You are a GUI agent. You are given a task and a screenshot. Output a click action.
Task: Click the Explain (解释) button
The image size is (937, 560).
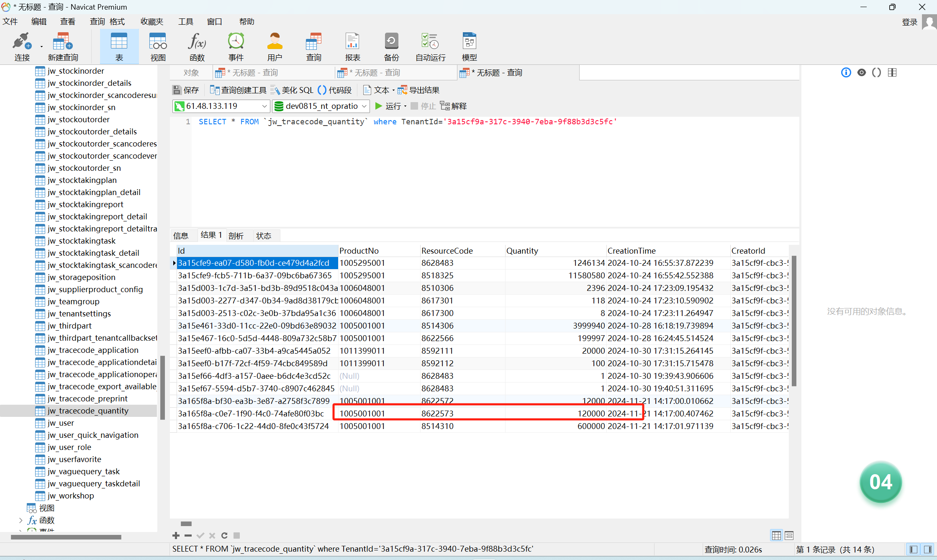point(453,106)
